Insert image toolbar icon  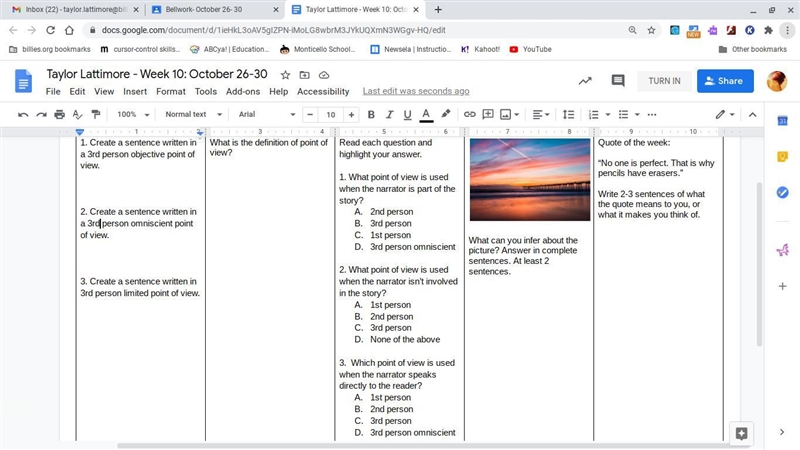click(x=505, y=115)
